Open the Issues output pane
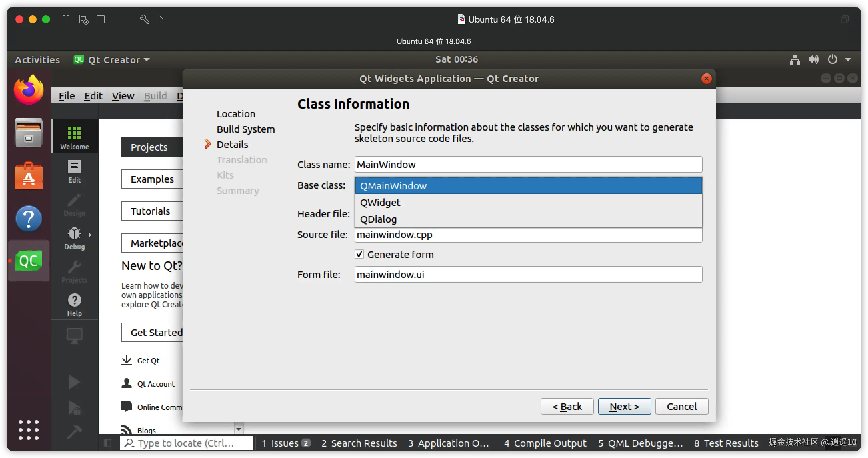This screenshot has height=458, width=868. pos(285,443)
